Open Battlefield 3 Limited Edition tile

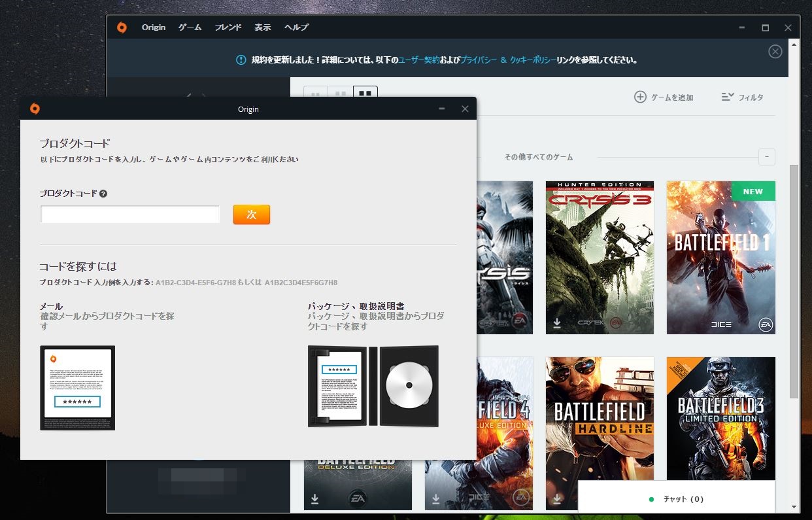coord(721,419)
